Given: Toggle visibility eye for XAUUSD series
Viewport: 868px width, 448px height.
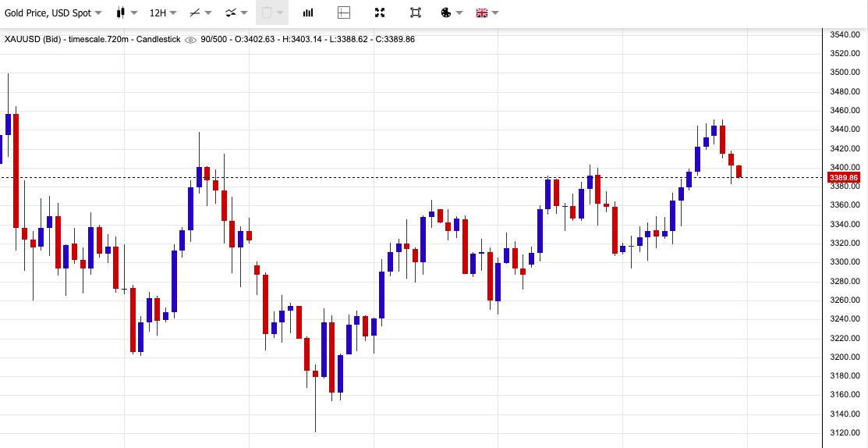Looking at the screenshot, I should pos(190,40).
